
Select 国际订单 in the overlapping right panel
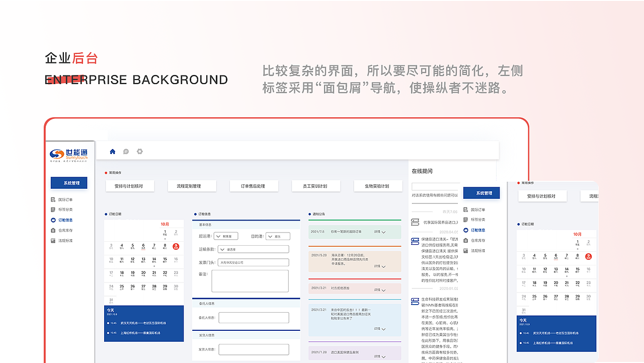[x=474, y=210]
